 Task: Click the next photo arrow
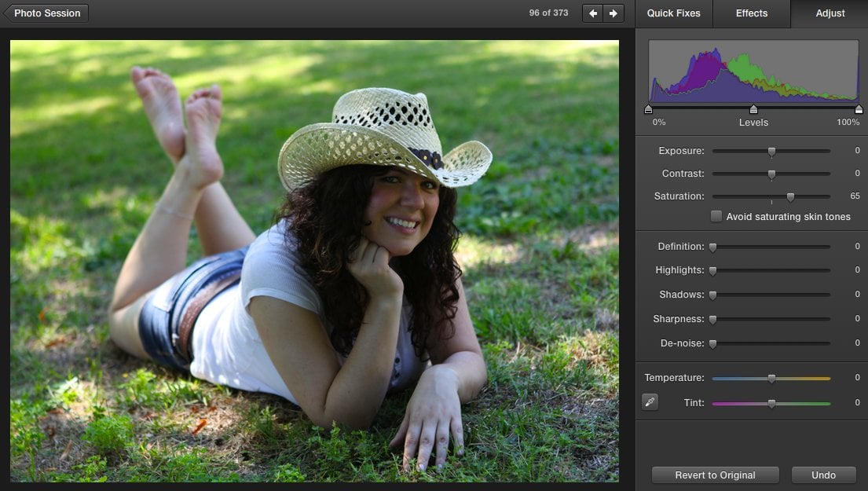pos(613,13)
